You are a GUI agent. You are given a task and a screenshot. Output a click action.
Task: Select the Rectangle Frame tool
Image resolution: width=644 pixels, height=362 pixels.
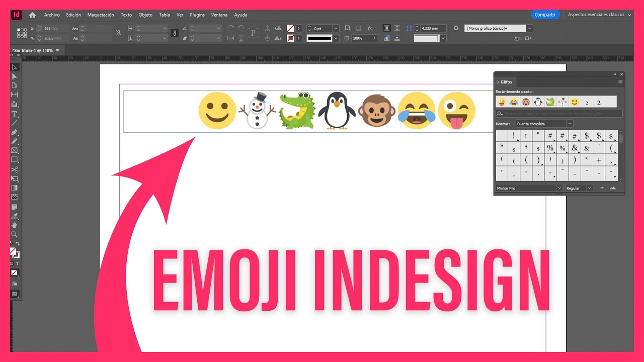tap(15, 150)
